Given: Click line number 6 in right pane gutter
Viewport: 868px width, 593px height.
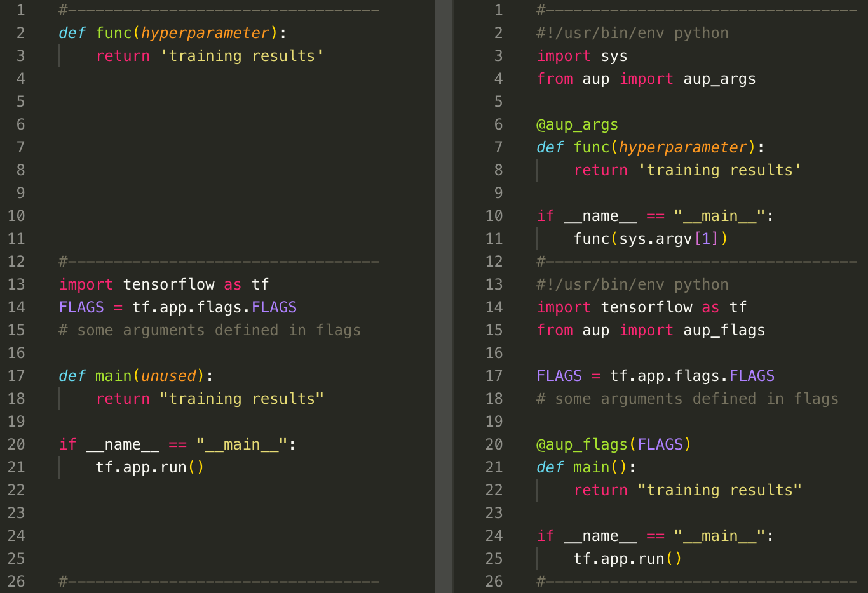Looking at the screenshot, I should [499, 124].
